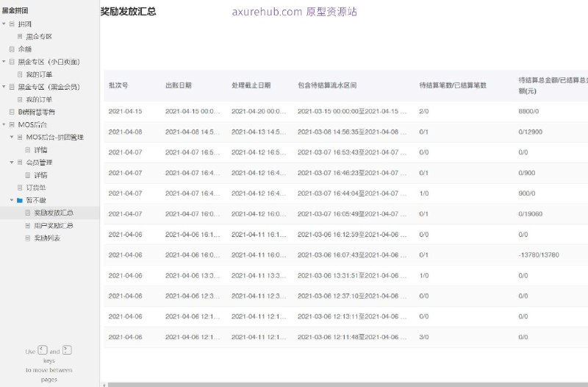
Task: Click the left-arrow key icon in the sidebar hint
Action: coord(43,350)
